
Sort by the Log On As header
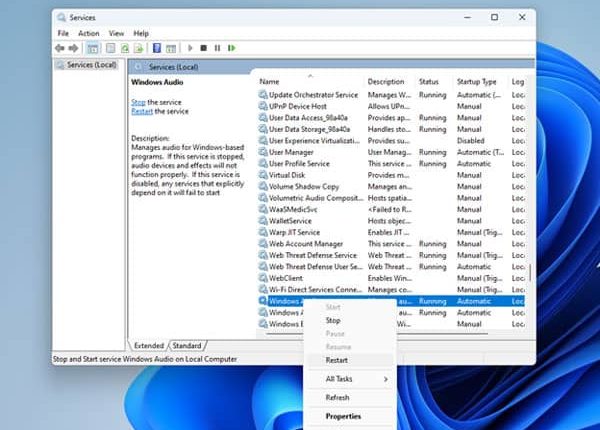[x=517, y=82]
